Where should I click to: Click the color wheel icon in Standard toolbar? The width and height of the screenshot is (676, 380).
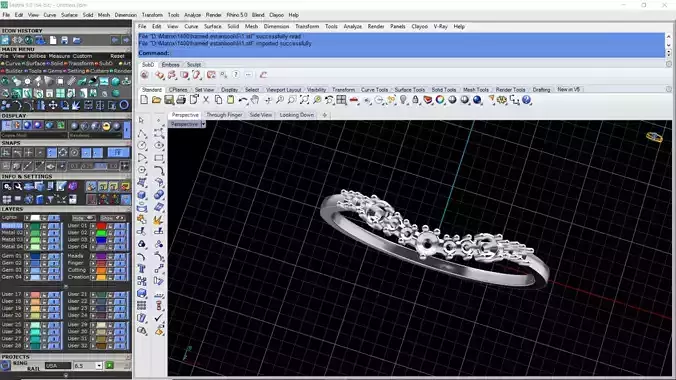(x=440, y=100)
